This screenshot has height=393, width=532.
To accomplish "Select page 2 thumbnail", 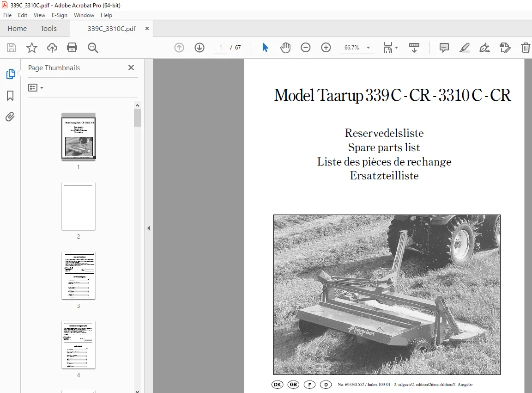I will 79,206.
